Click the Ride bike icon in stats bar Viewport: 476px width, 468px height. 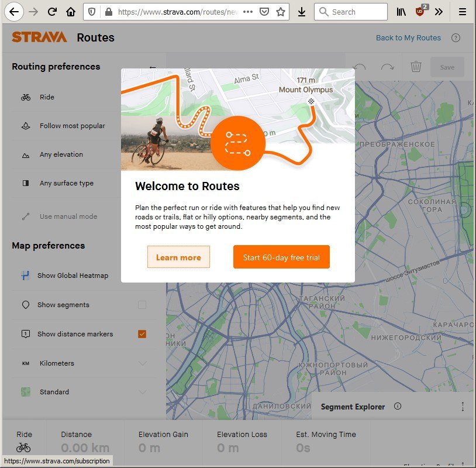[23, 448]
